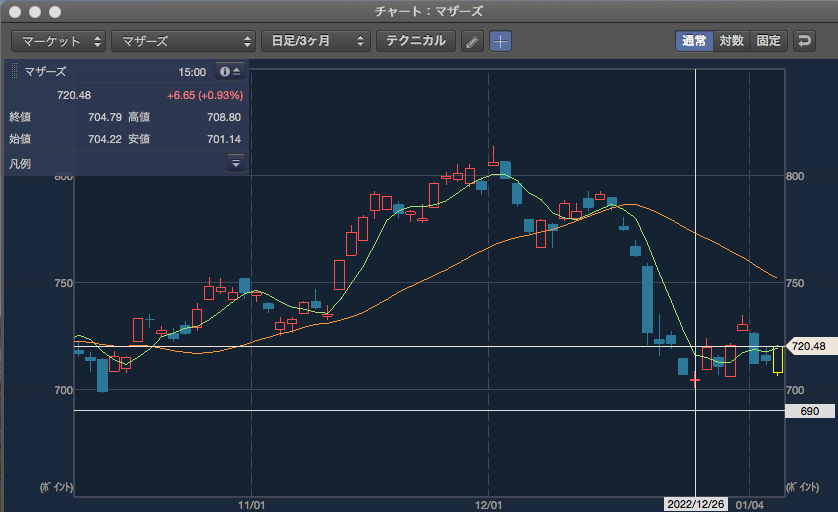The height and width of the screenshot is (512, 838).
Task: Click the 終値 704.79 value
Action: click(x=105, y=117)
